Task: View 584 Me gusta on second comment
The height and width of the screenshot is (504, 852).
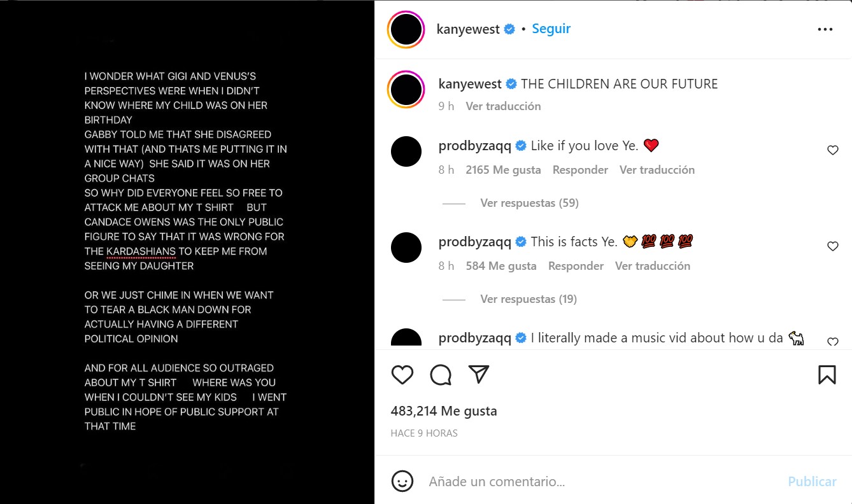Action: pos(501,266)
